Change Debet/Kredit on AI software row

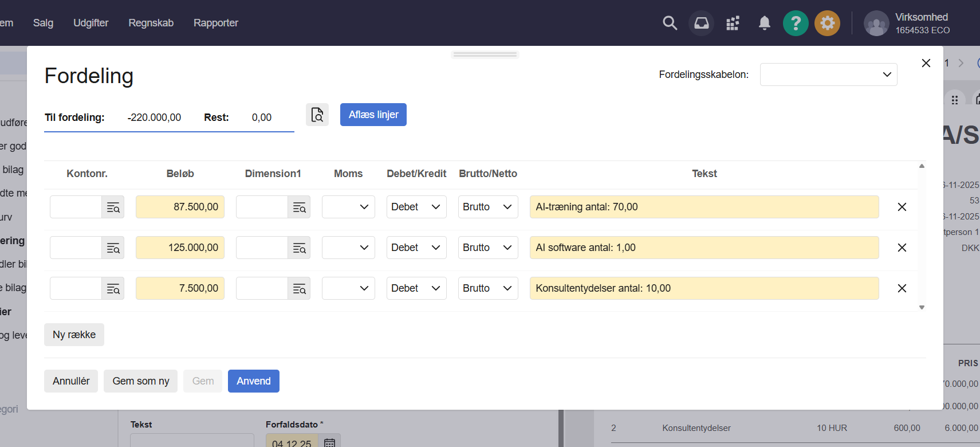tap(416, 248)
